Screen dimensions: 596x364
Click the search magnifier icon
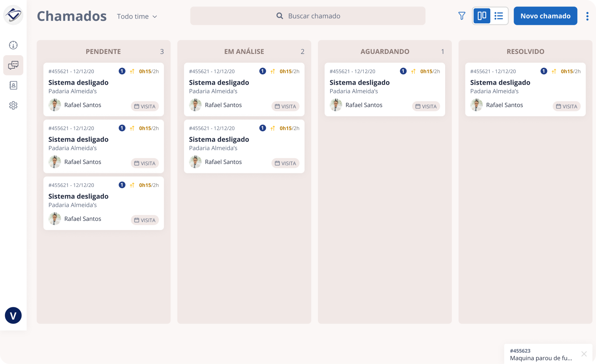280,16
